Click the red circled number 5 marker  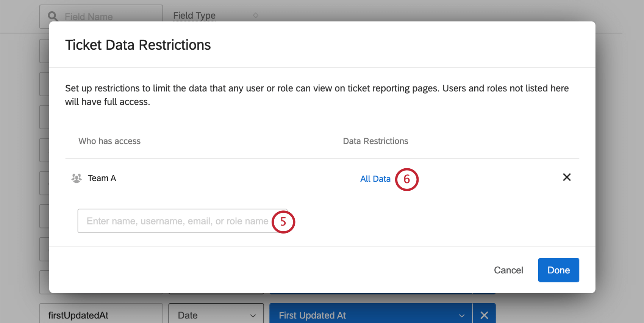click(x=283, y=222)
